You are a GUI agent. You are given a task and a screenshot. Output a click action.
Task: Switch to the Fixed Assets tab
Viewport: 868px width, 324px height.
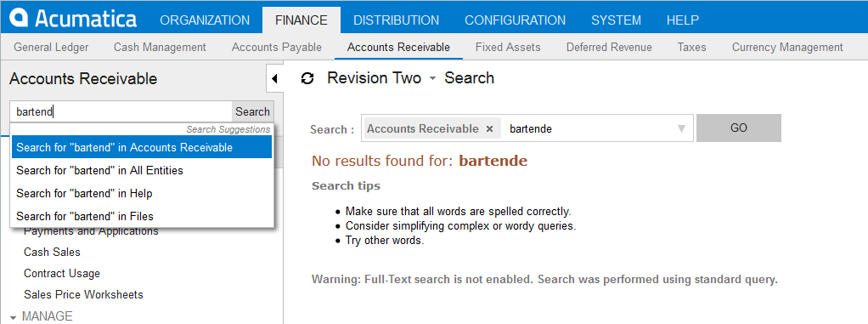[x=508, y=48]
